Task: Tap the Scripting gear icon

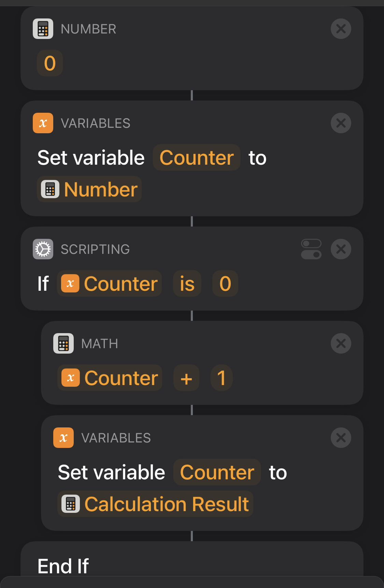Action: tap(43, 249)
